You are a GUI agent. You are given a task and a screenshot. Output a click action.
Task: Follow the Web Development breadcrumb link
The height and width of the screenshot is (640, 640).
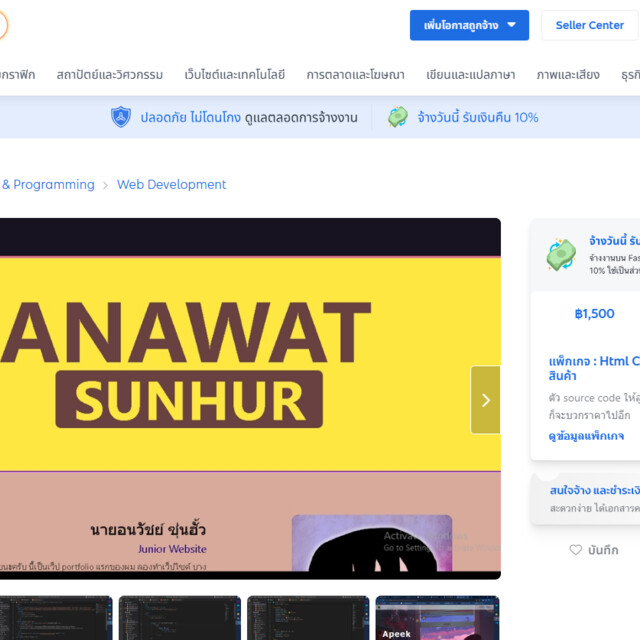coord(171,184)
